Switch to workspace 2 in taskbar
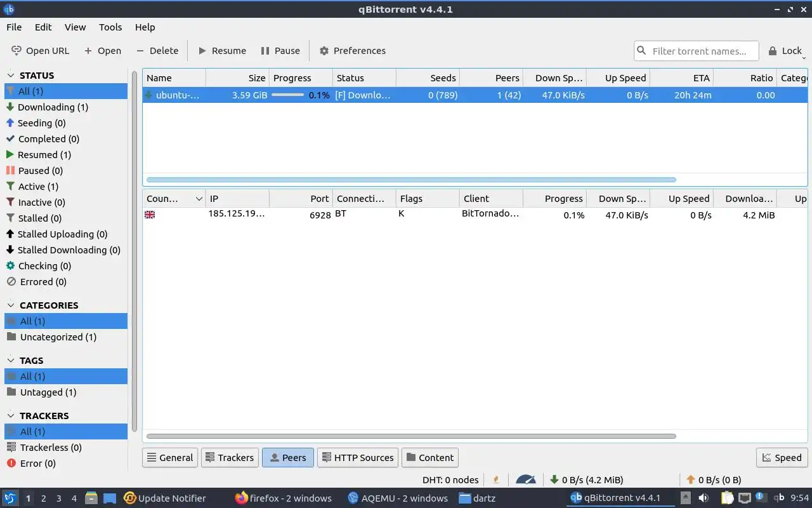 (44, 498)
